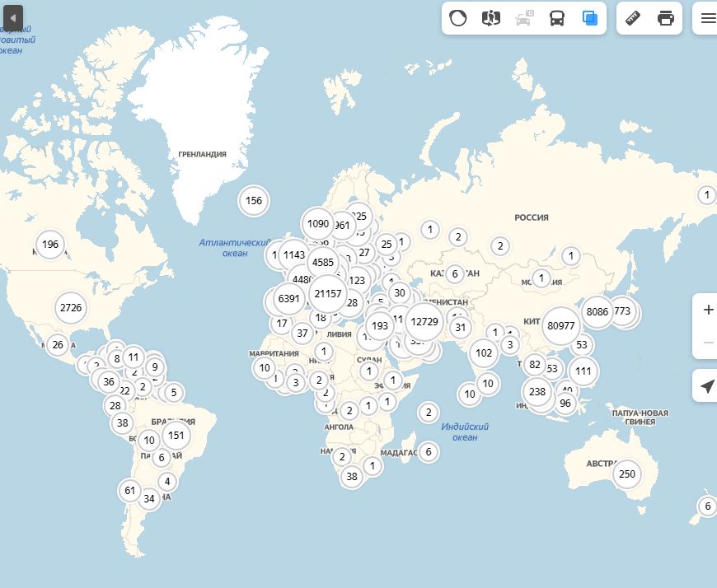Screen dimensions: 717x588
Task: Select the ruler distance measurement tool
Action: pos(633,18)
